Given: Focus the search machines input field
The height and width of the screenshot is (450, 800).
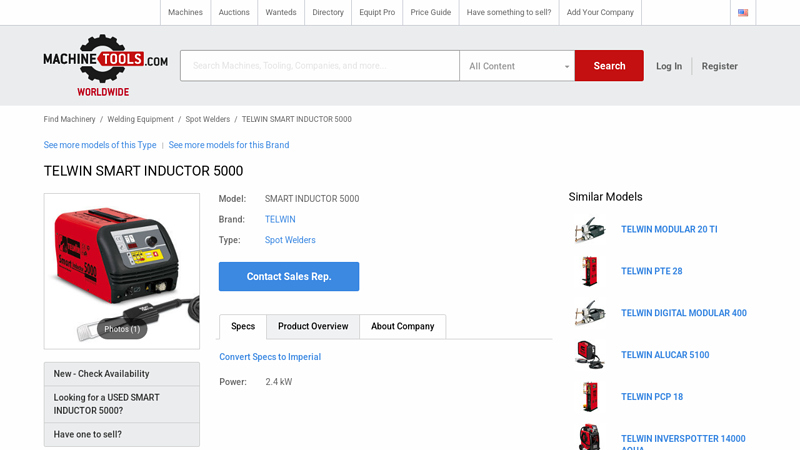Looking at the screenshot, I should pyautogui.click(x=320, y=66).
